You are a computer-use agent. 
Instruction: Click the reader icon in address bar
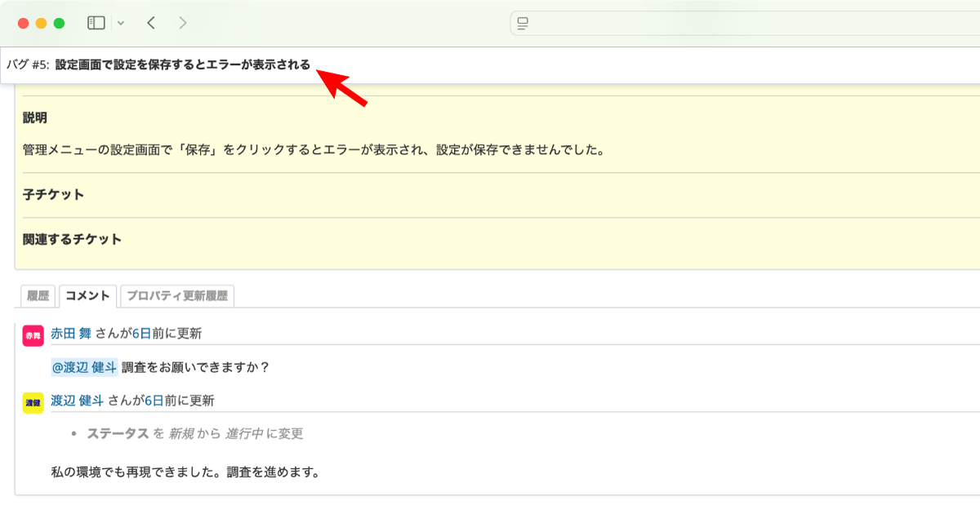[x=523, y=24]
